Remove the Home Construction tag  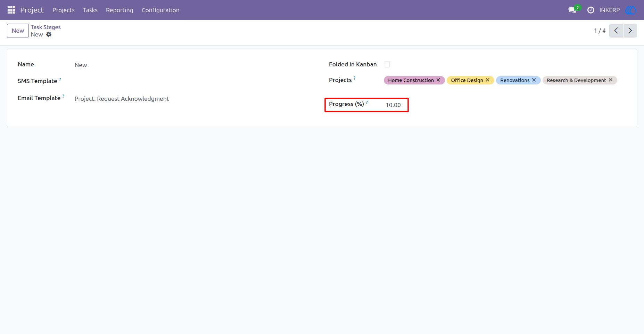coord(438,80)
